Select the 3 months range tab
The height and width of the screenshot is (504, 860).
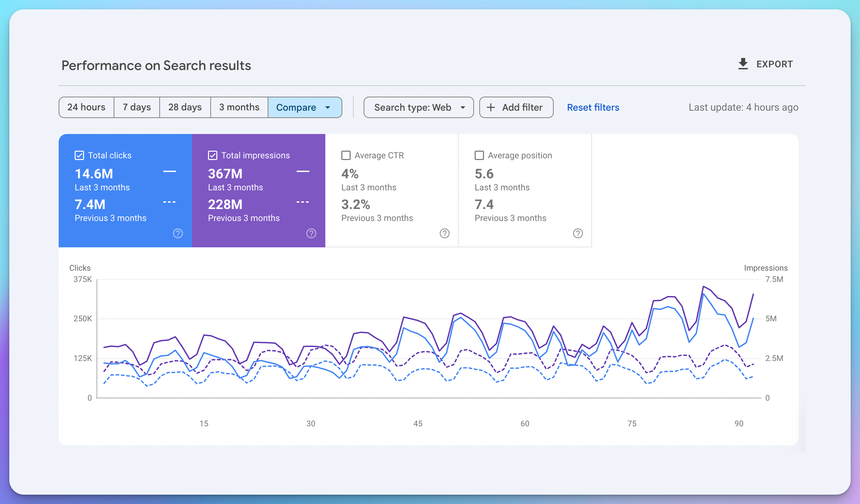(239, 107)
